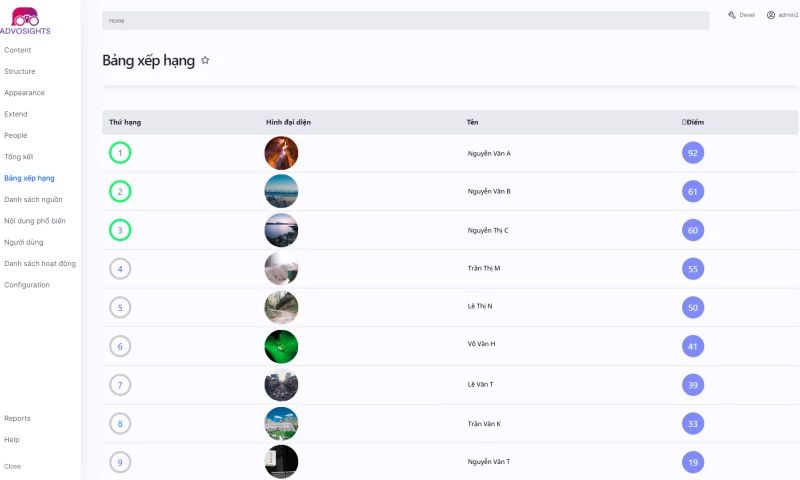Click rank badge 5
The width and height of the screenshot is (800, 480).
pyautogui.click(x=120, y=308)
